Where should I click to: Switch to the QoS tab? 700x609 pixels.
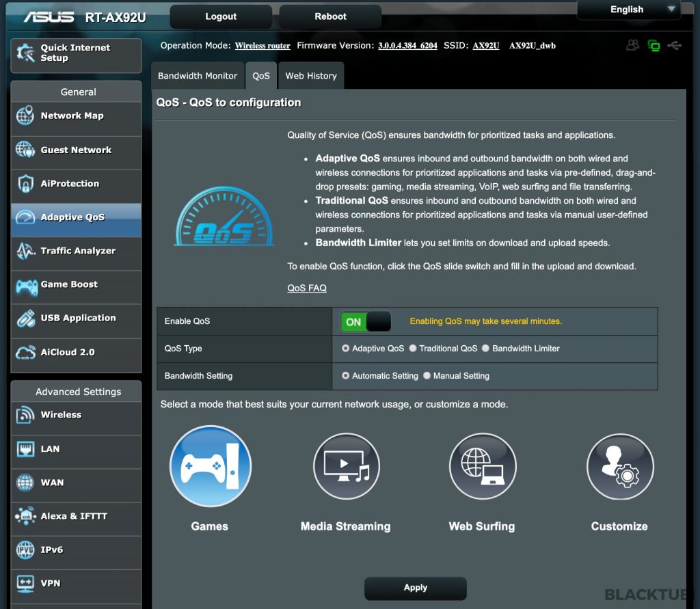[261, 75]
